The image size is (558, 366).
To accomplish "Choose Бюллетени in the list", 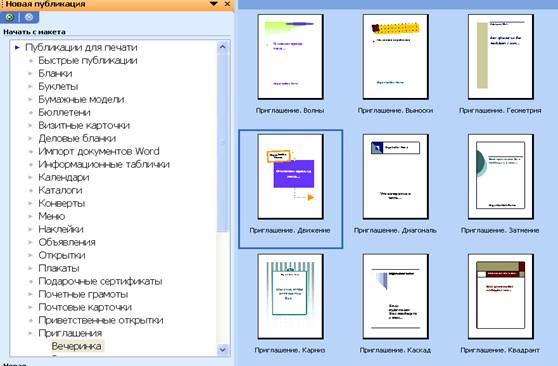I will (x=64, y=113).
